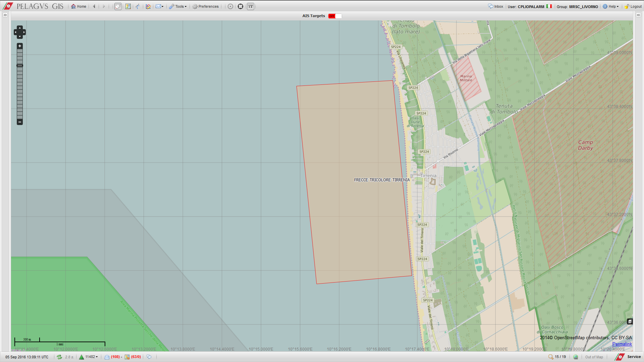Go back to the previous map view
Viewport: 644px width, 362px height.
pyautogui.click(x=94, y=6)
